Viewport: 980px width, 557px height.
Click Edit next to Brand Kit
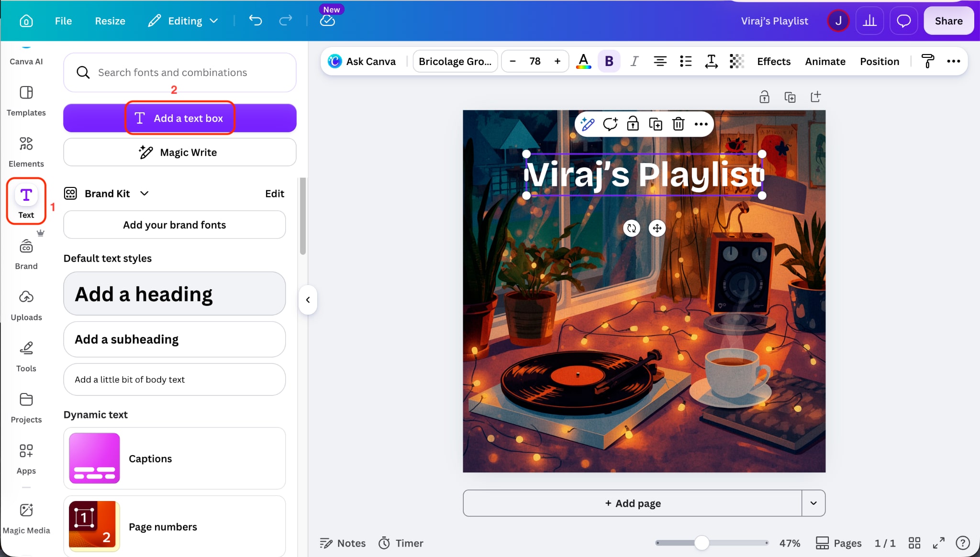coord(275,193)
